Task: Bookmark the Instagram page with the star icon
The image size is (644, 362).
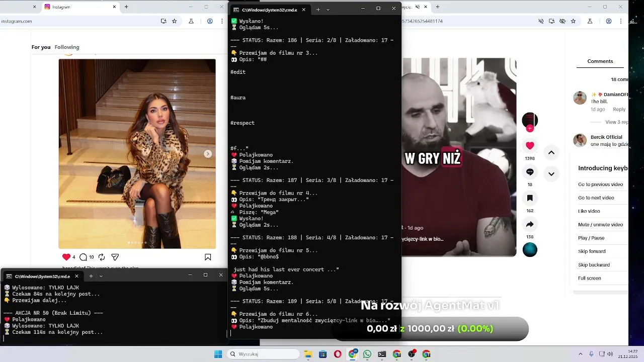Action: point(175,21)
